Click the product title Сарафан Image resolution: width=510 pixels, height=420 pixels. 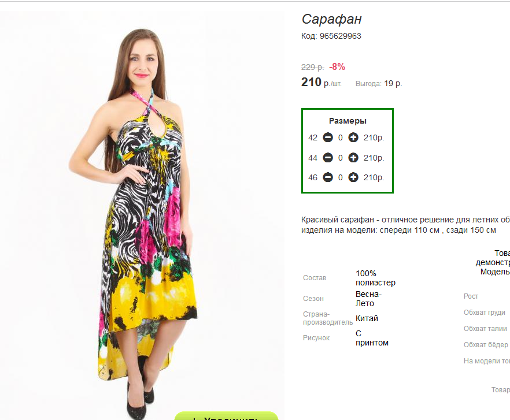[x=331, y=19]
